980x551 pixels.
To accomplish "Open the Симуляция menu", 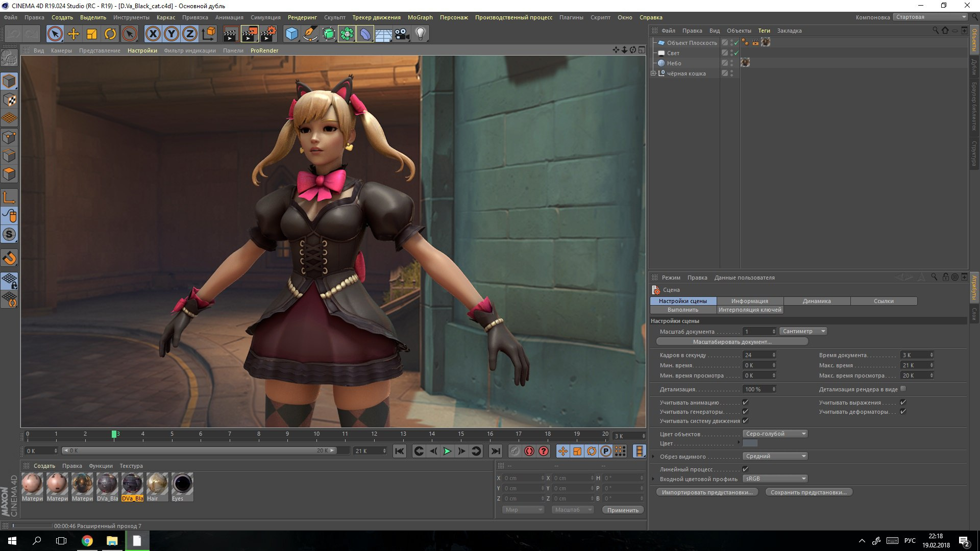I will pos(265,17).
